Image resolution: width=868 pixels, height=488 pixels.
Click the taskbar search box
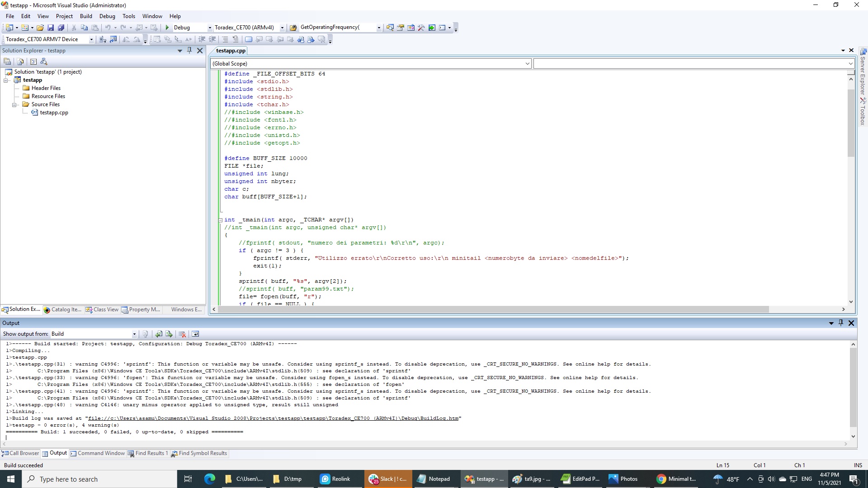[99, 479]
